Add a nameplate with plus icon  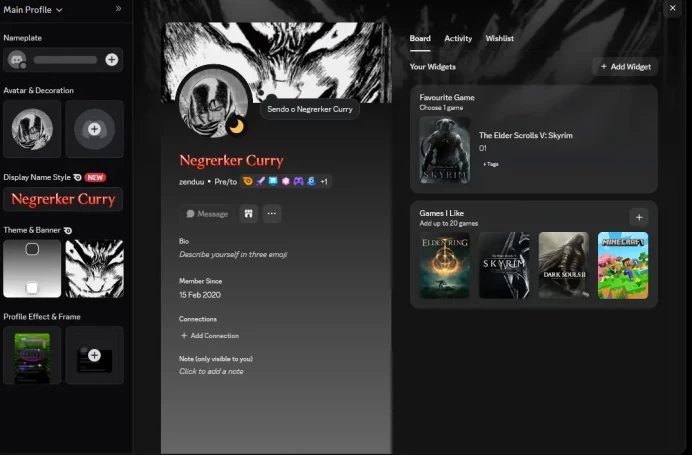[x=112, y=59]
